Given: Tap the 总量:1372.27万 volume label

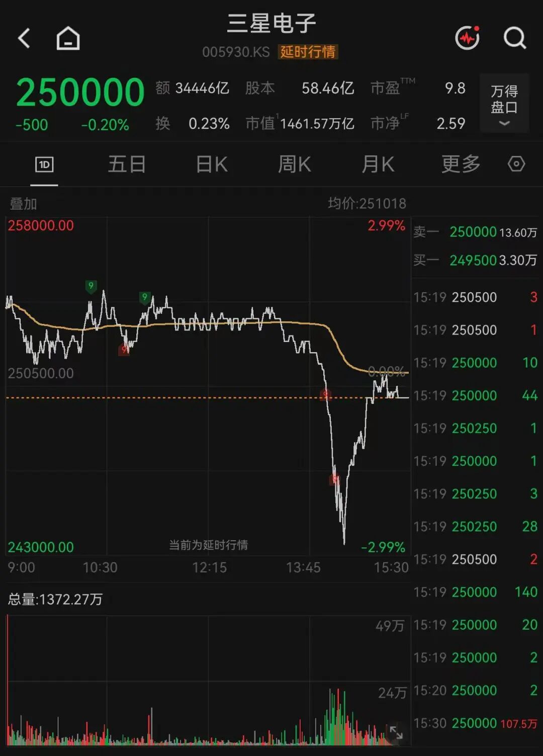Looking at the screenshot, I should click(55, 599).
